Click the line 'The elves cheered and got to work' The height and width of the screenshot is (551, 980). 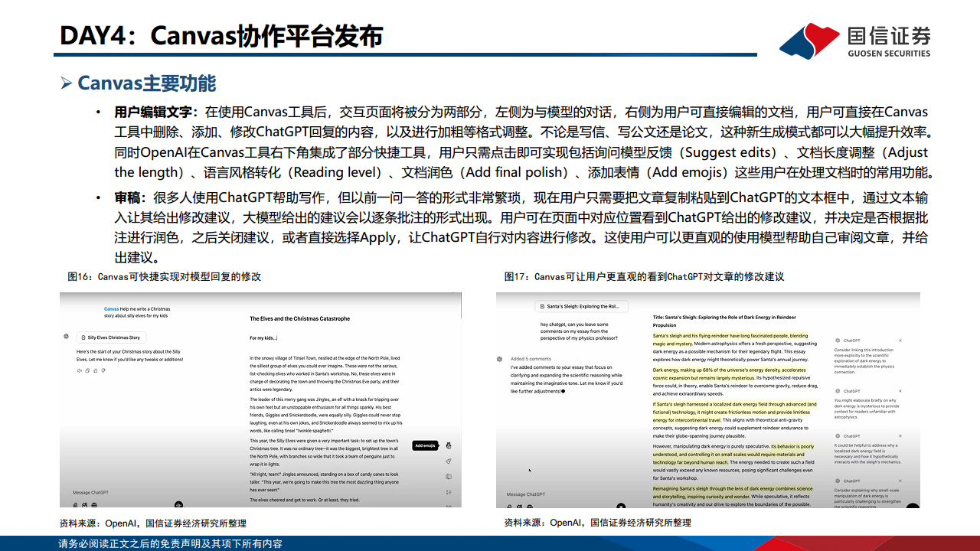click(305, 500)
